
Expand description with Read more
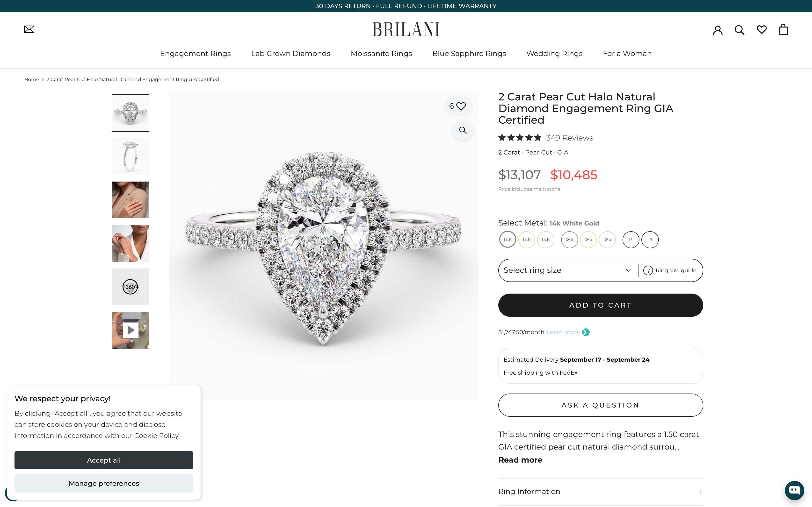(x=520, y=460)
